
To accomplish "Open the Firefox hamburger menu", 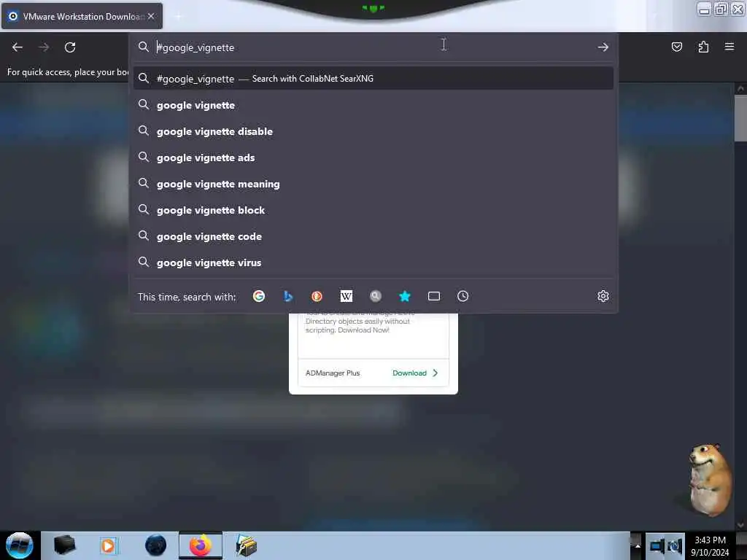I will pos(729,47).
